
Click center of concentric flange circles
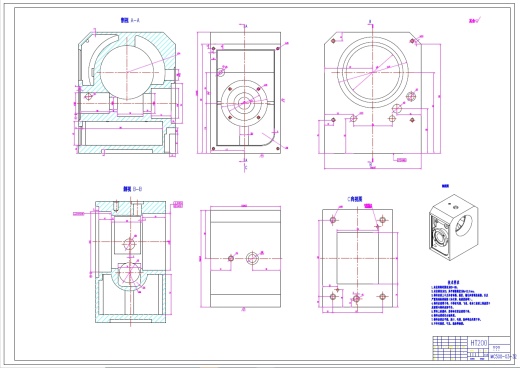[244, 102]
